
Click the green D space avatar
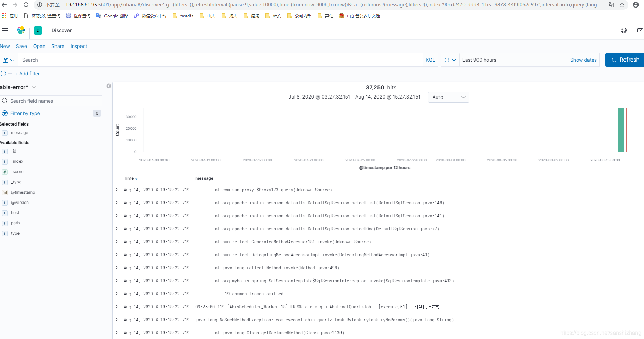38,30
